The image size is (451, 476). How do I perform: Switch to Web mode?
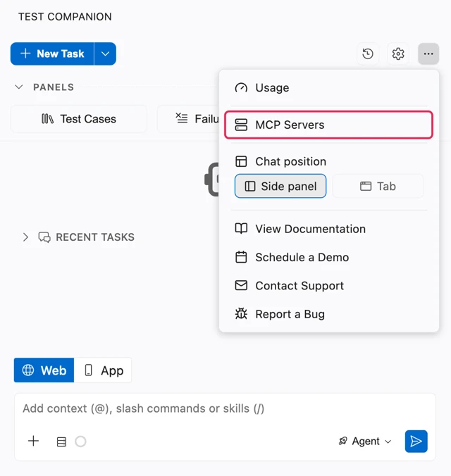[x=44, y=370]
